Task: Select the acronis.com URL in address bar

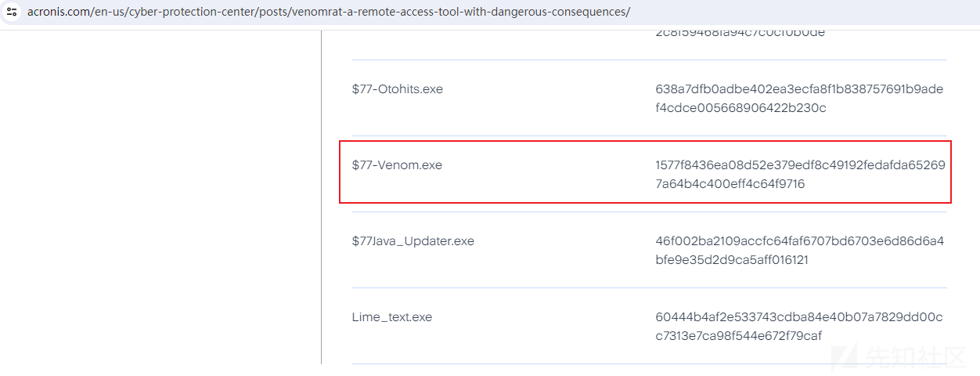Action: [328, 12]
